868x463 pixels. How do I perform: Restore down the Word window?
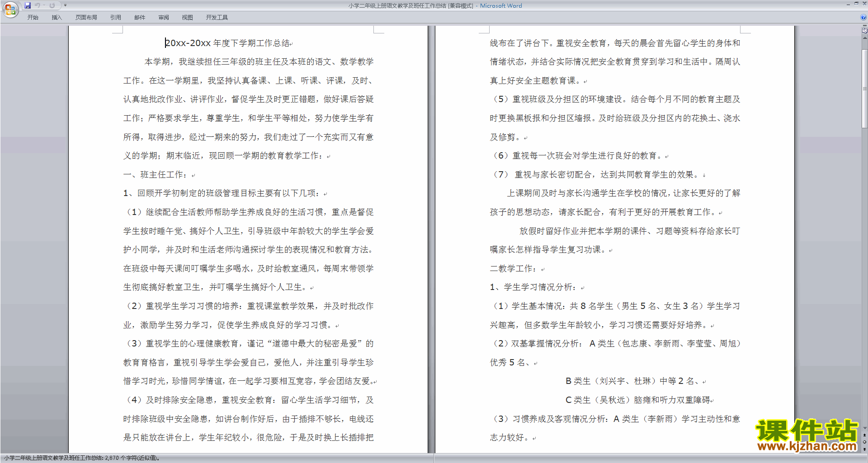(856, 4)
